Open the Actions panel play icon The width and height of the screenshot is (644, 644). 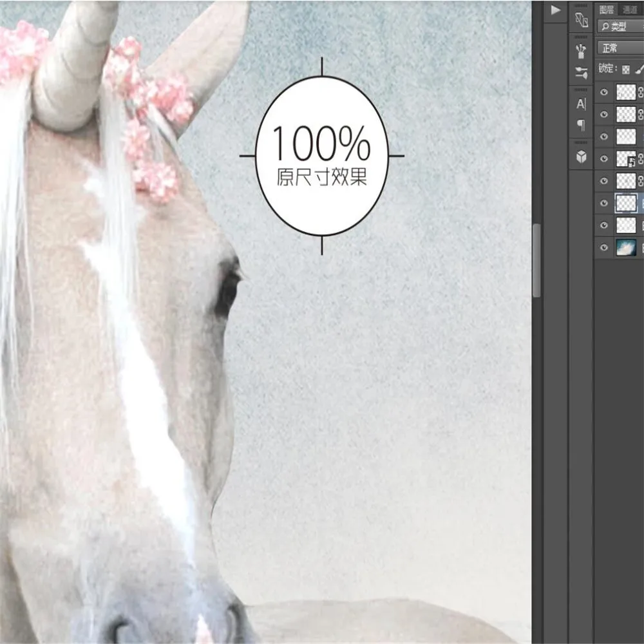click(555, 10)
